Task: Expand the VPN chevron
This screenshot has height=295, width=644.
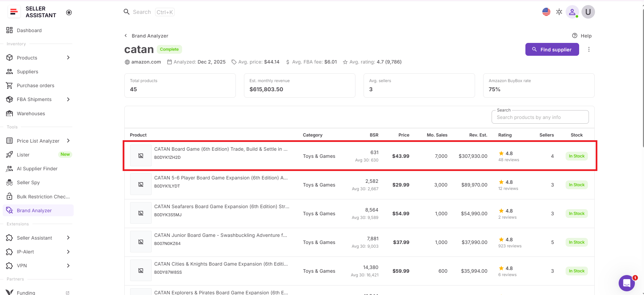Action: click(68, 266)
